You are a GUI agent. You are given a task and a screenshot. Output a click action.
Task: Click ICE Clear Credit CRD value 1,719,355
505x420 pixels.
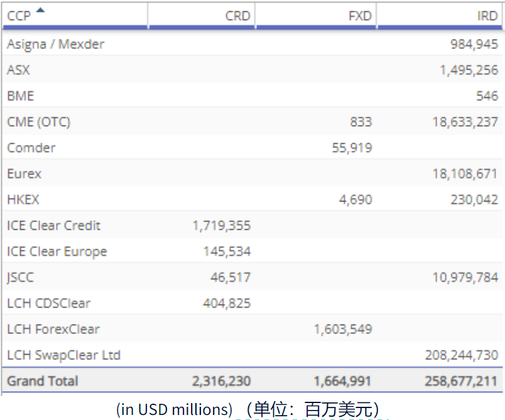(222, 225)
